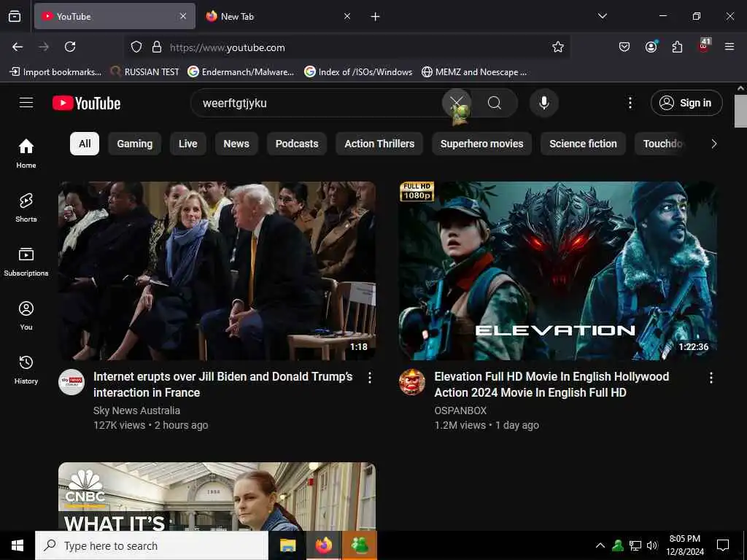The height and width of the screenshot is (560, 747).
Task: Select the All filter chip
Action: coord(85,144)
